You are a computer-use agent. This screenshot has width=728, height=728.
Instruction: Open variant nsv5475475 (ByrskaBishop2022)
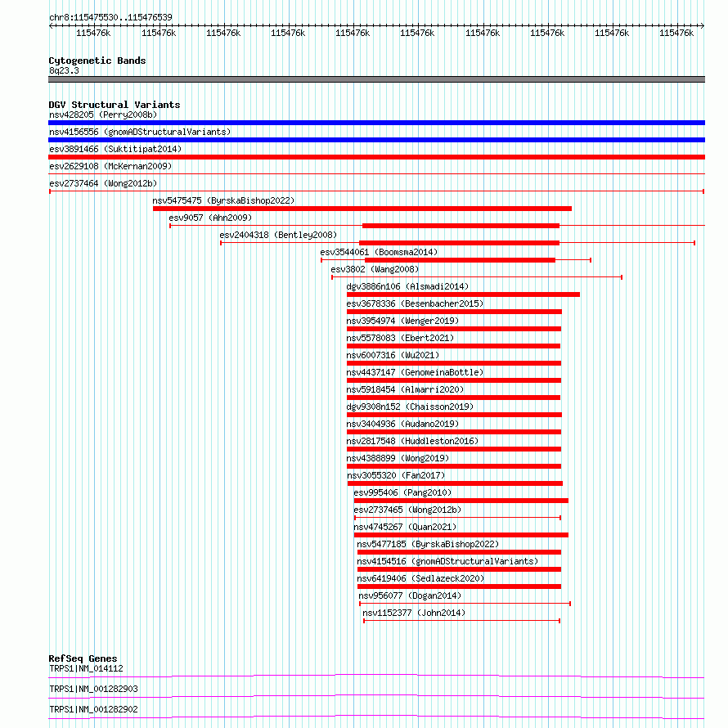click(223, 200)
